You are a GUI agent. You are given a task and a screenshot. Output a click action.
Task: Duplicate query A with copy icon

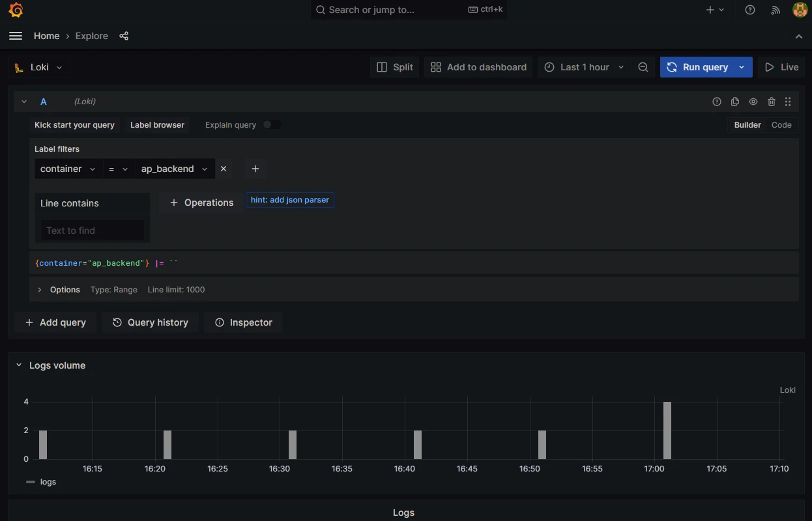[735, 102]
